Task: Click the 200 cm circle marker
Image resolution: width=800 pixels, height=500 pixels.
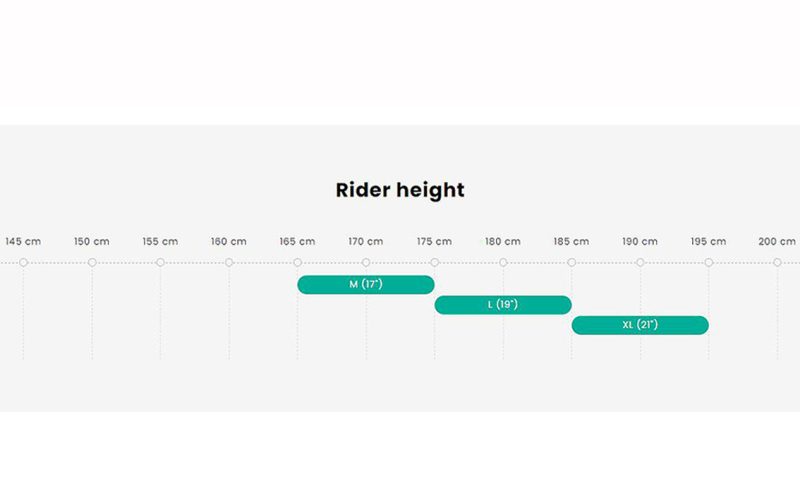Action: coord(777,262)
